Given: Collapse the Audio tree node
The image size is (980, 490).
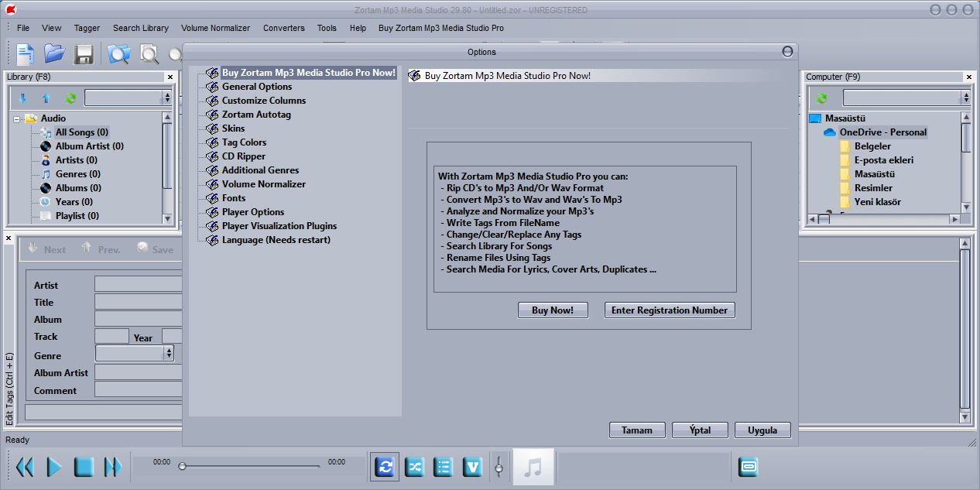Looking at the screenshot, I should point(17,118).
